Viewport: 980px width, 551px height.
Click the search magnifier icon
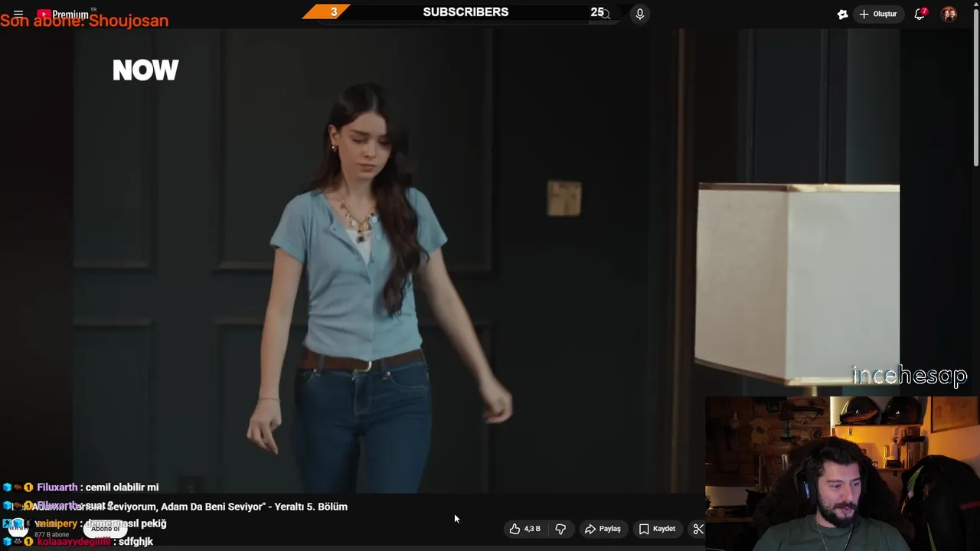click(605, 14)
